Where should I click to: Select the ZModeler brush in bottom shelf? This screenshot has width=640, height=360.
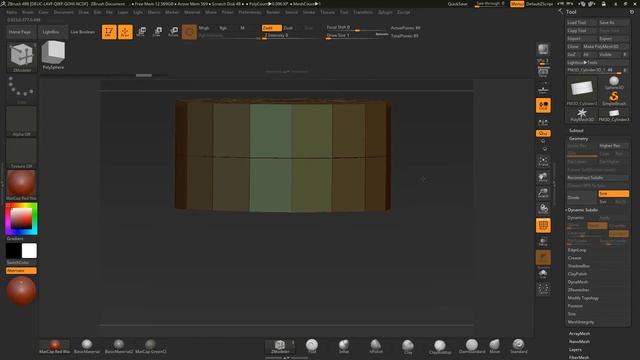click(280, 346)
